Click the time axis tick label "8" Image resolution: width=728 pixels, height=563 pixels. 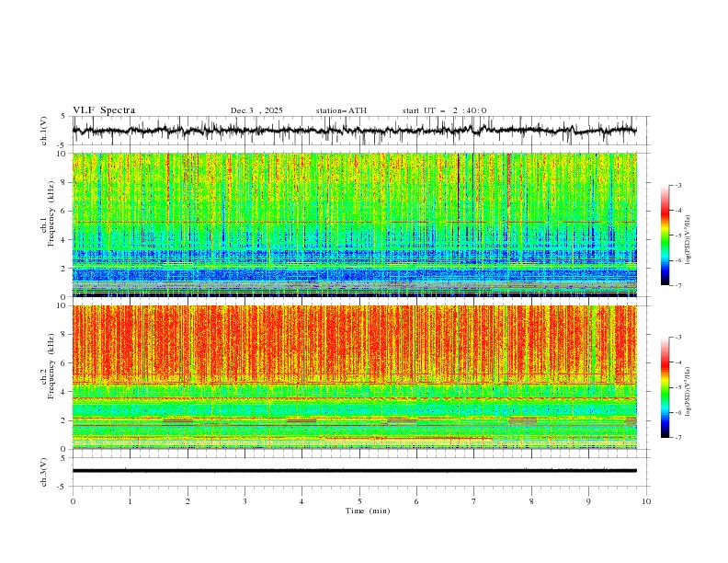531,501
